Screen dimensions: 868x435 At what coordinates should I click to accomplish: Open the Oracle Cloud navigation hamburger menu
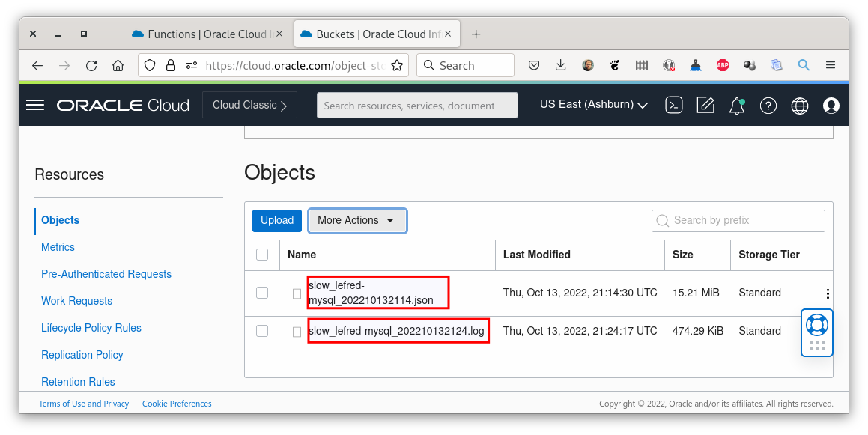pyautogui.click(x=34, y=105)
